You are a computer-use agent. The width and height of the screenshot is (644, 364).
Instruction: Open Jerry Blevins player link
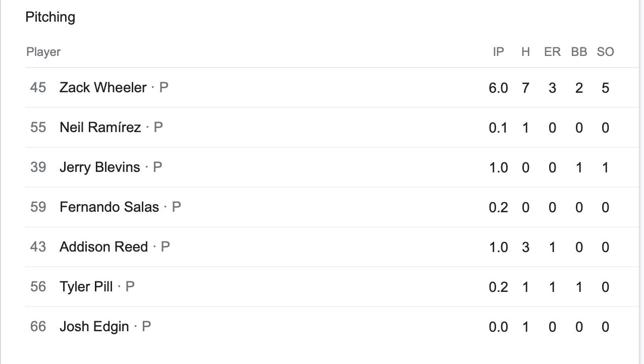[99, 167]
